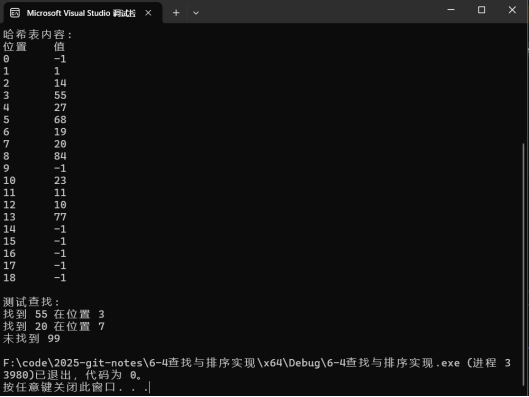Click value 19 in row 6
The image size is (529, 397).
tap(60, 132)
